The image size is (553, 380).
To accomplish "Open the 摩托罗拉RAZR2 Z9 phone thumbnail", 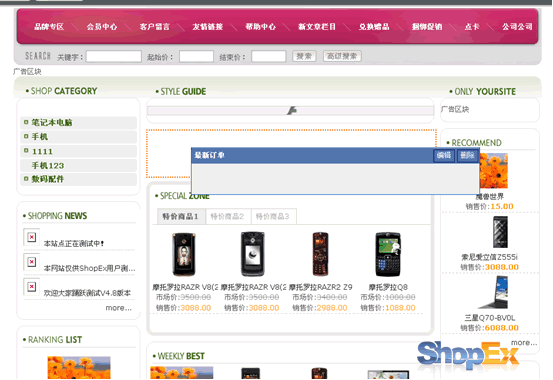I will point(320,254).
